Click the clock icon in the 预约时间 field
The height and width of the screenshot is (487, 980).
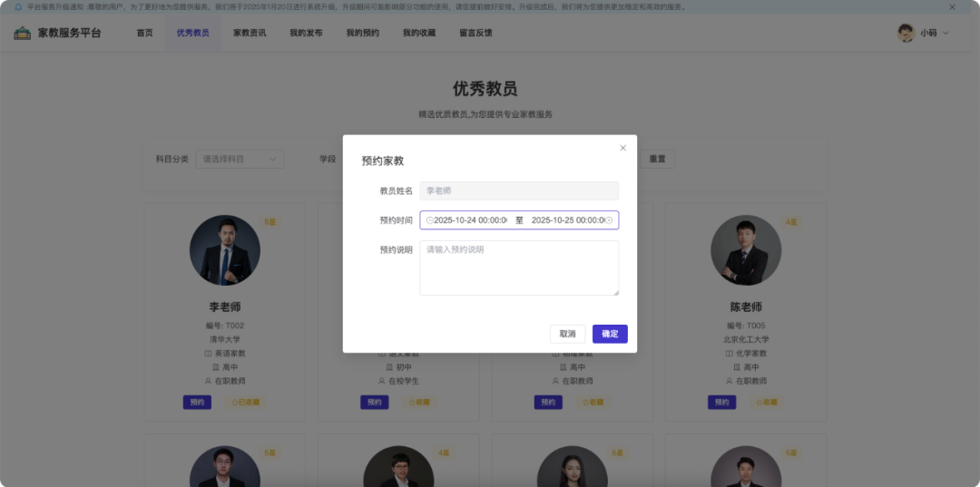coord(429,220)
